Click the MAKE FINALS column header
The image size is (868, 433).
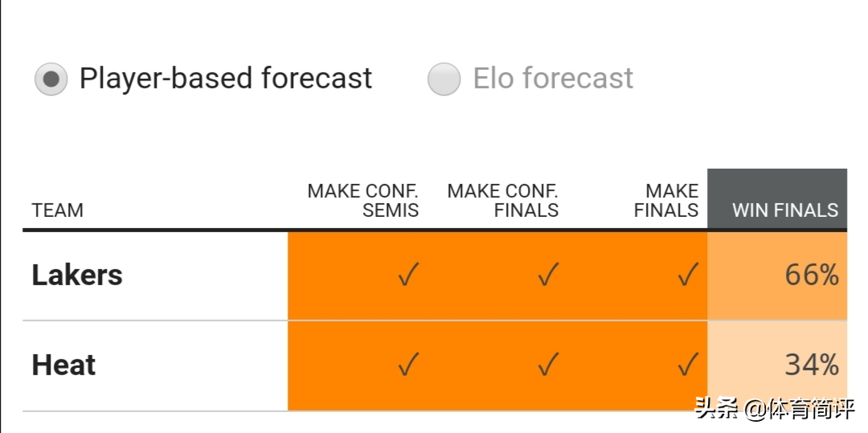pos(665,201)
